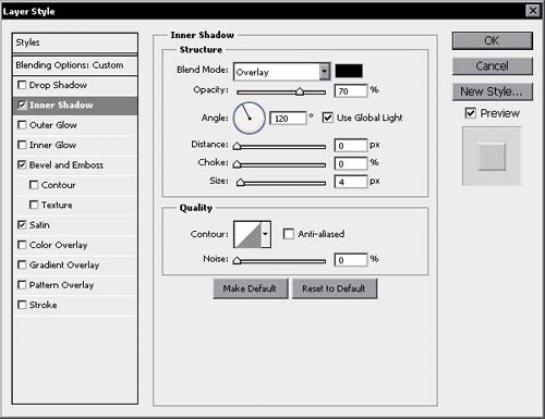Click the Opacity value input field

pyautogui.click(x=350, y=91)
